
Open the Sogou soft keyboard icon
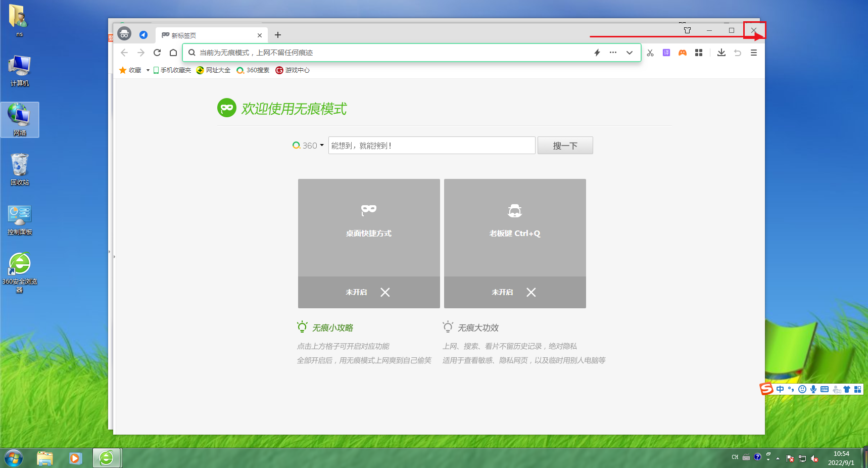825,389
